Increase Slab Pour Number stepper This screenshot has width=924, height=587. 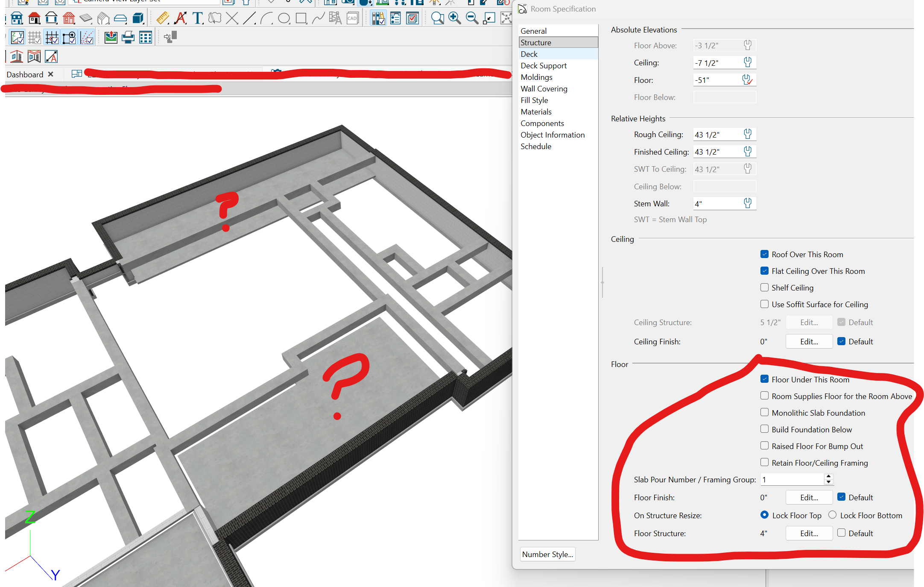828,476
